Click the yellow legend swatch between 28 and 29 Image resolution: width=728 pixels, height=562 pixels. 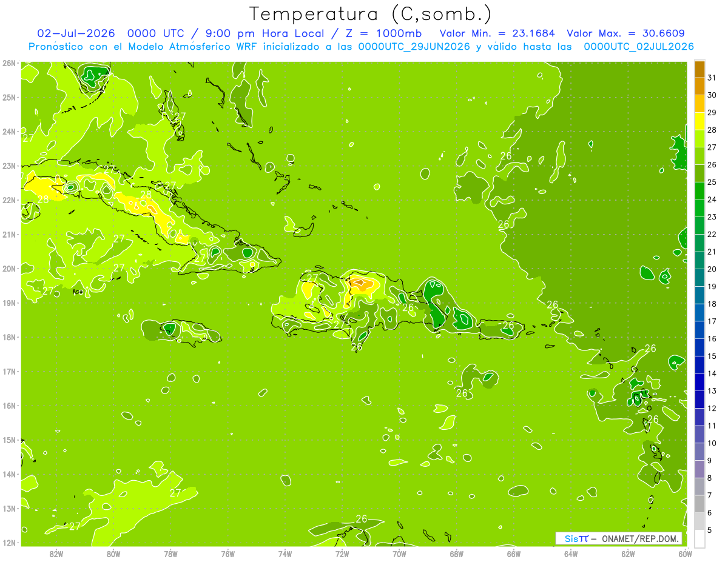699,121
